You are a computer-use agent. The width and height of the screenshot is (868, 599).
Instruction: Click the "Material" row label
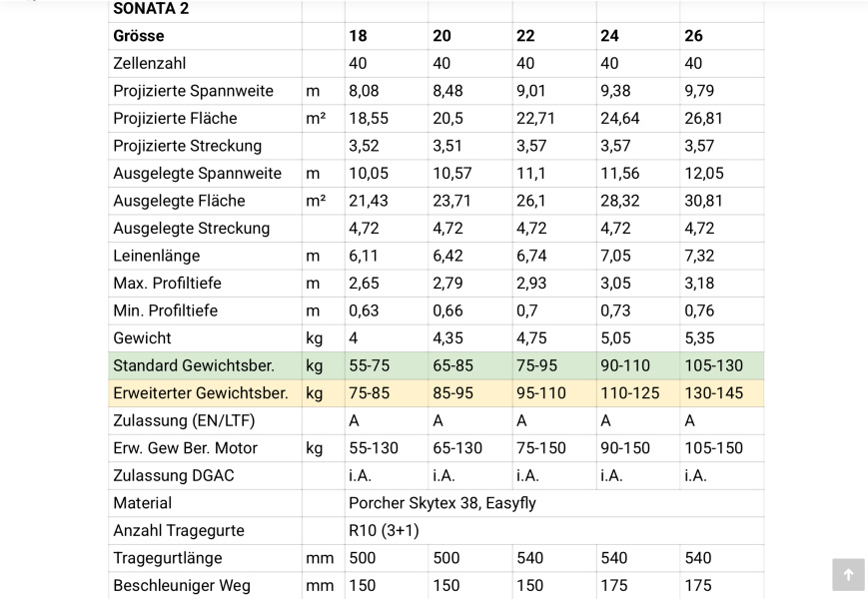pos(143,503)
